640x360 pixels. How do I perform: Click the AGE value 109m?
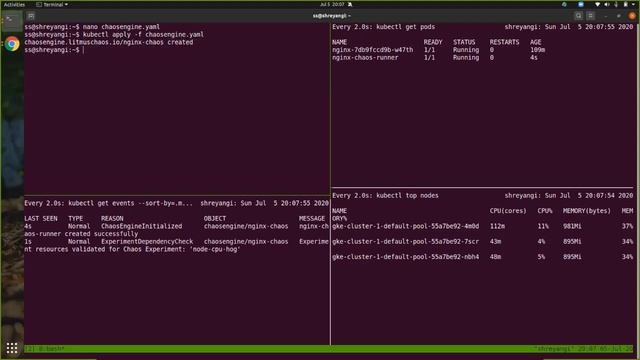tap(538, 50)
